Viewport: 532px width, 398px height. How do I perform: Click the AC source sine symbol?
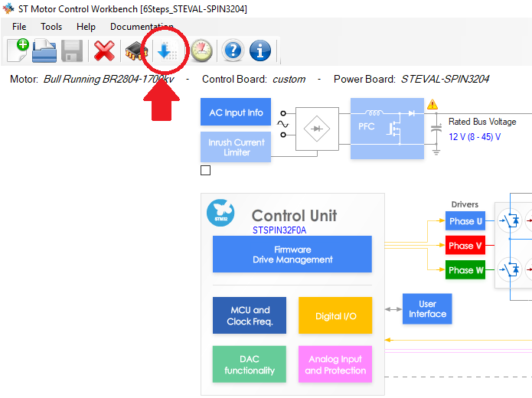point(282,124)
